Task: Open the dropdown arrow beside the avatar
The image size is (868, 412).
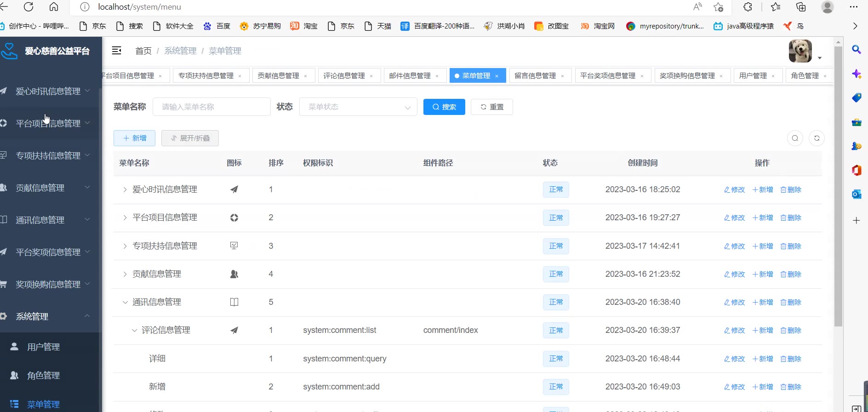Action: (x=820, y=58)
